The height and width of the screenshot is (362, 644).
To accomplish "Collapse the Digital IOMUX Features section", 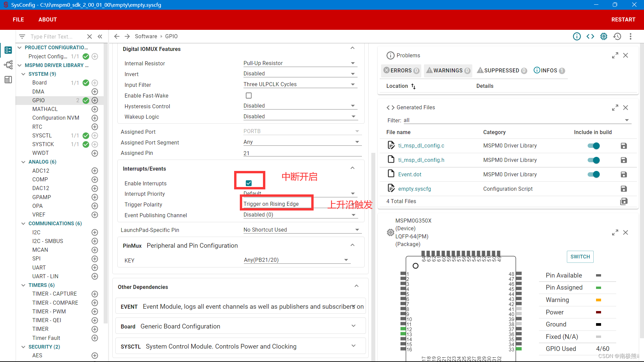I will coord(353,49).
